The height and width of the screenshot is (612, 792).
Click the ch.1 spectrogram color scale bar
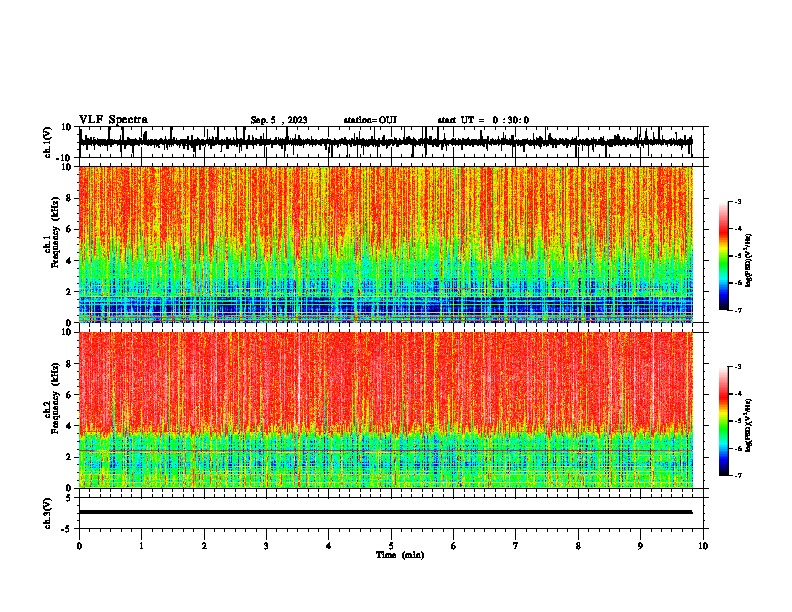click(x=723, y=256)
